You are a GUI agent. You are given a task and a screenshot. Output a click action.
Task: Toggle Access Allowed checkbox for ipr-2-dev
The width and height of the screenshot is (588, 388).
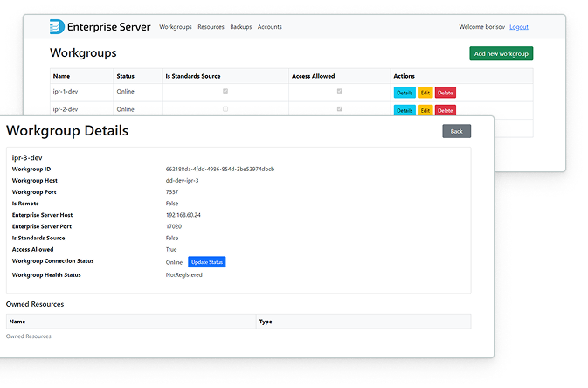click(340, 109)
